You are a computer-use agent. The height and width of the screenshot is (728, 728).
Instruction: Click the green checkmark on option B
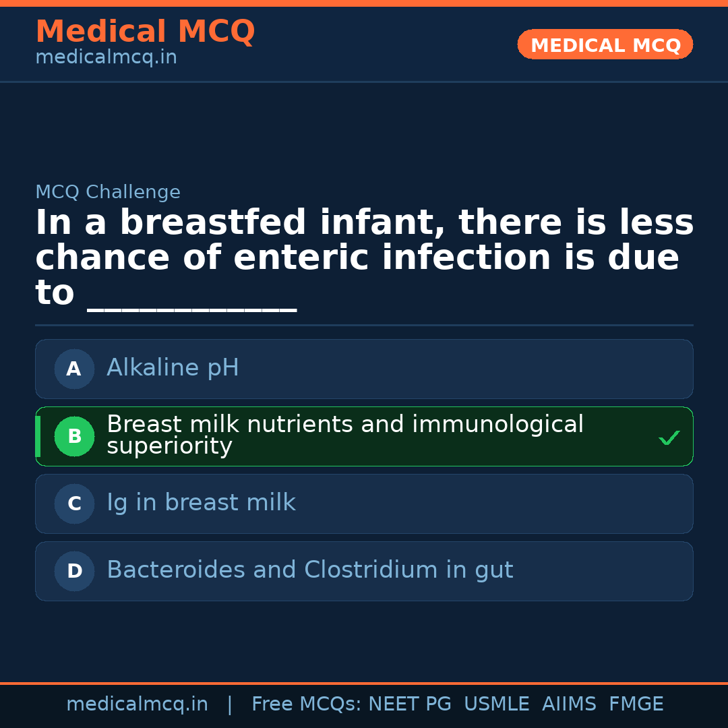[x=669, y=438]
